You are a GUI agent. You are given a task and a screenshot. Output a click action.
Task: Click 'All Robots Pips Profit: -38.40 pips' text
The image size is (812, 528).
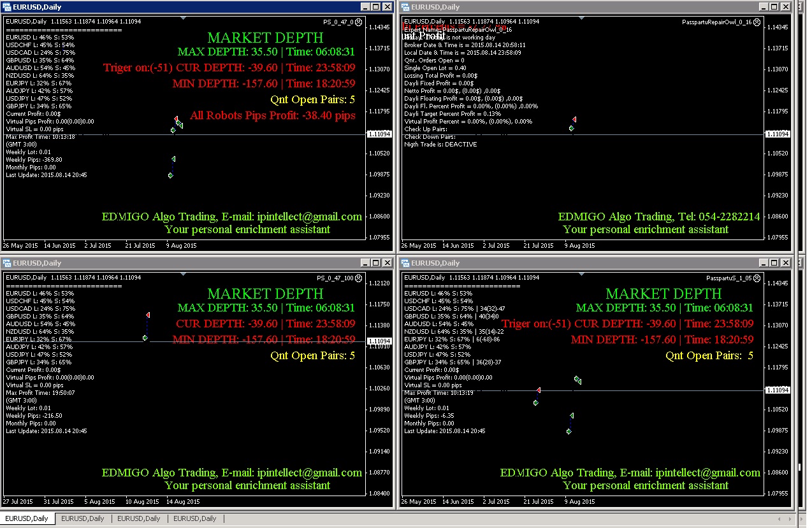pyautogui.click(x=273, y=116)
